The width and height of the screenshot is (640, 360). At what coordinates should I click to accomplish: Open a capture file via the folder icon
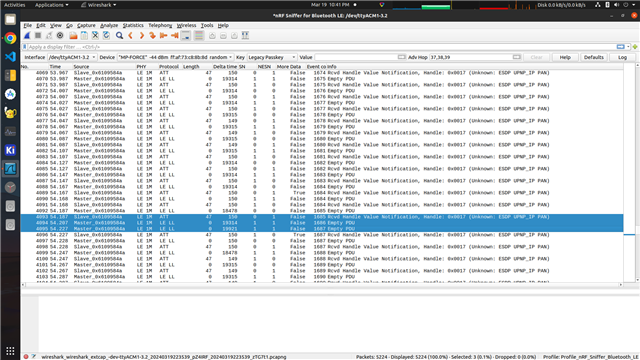click(73, 36)
